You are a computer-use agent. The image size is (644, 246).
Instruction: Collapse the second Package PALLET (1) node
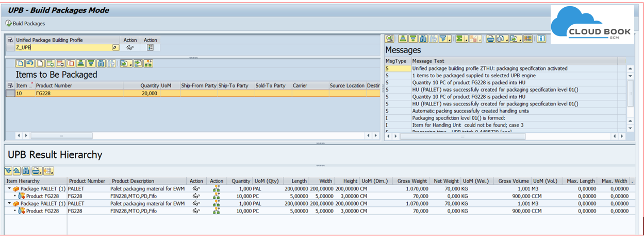[x=9, y=204]
